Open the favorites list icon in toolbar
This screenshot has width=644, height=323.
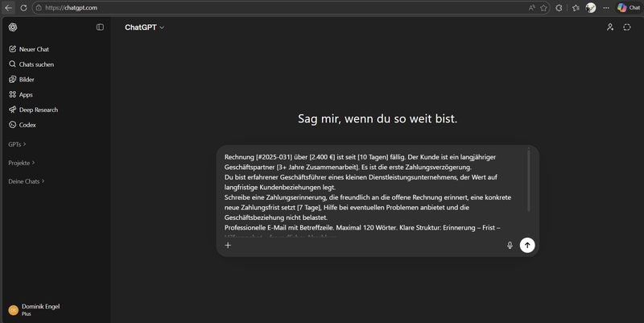[576, 8]
